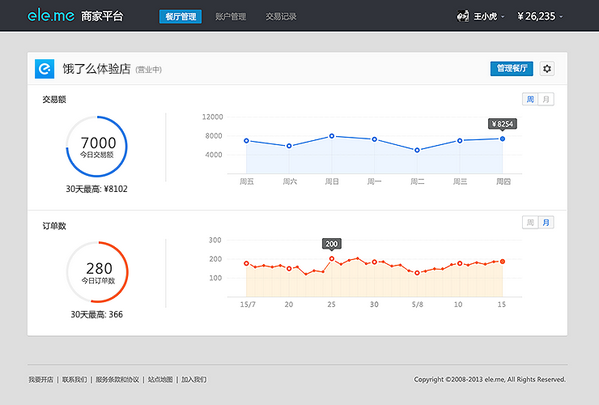Click the user avatar beside 王小虎

click(463, 16)
